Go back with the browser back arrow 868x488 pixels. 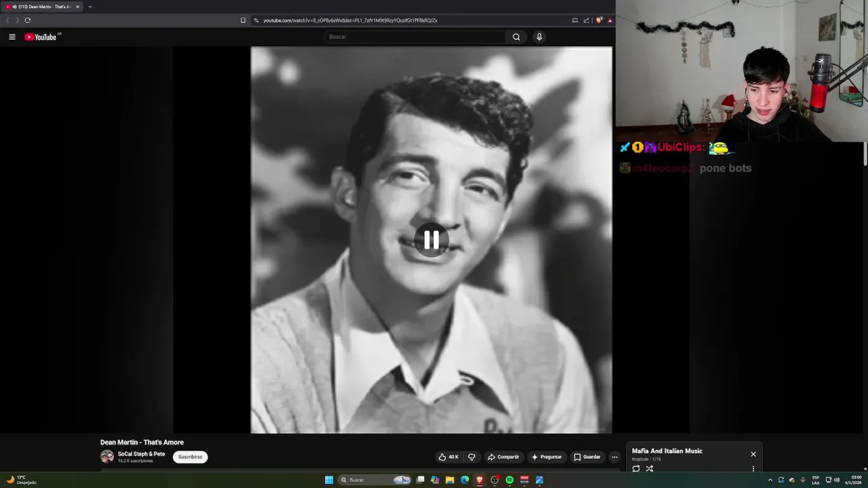pyautogui.click(x=8, y=20)
